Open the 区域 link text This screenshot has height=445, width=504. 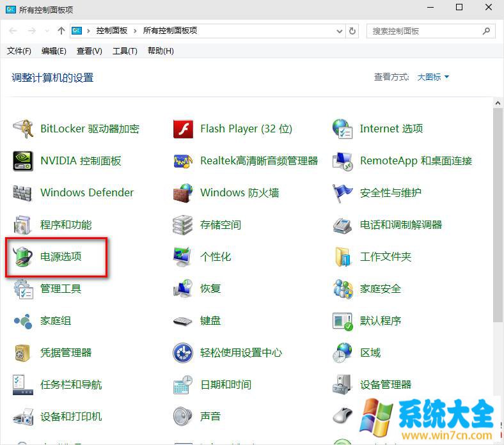tap(370, 353)
